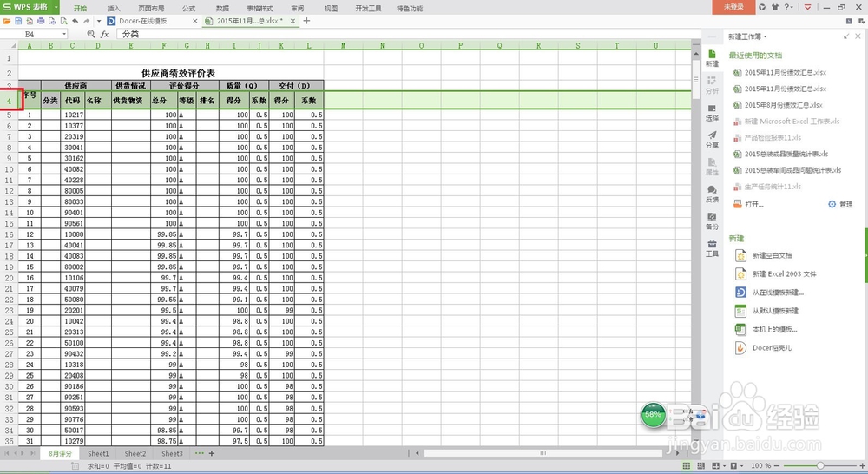Open the 视图 ribbon tab
This screenshot has width=868, height=474.
(x=331, y=9)
